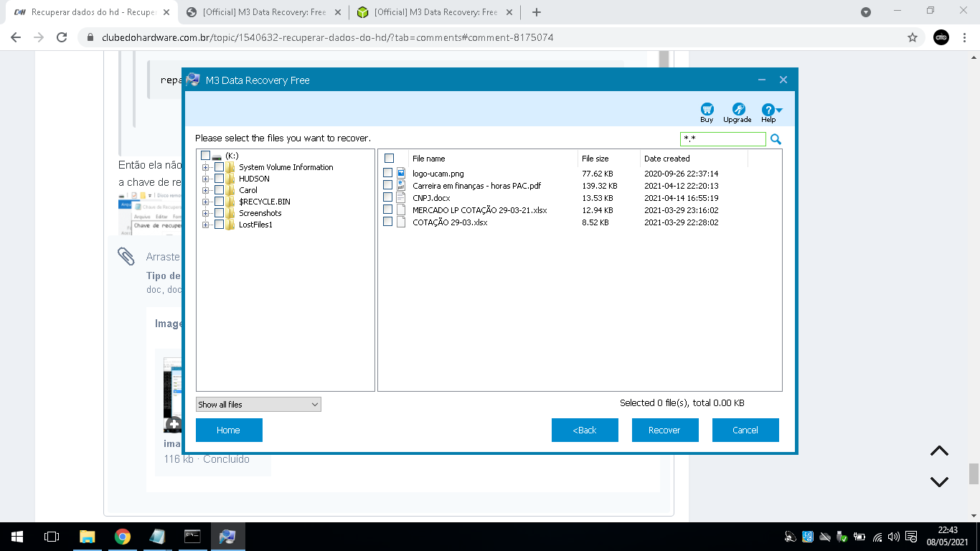This screenshot has width=980, height=551.
Task: Click the Chrome address bar URL
Action: pos(328,37)
